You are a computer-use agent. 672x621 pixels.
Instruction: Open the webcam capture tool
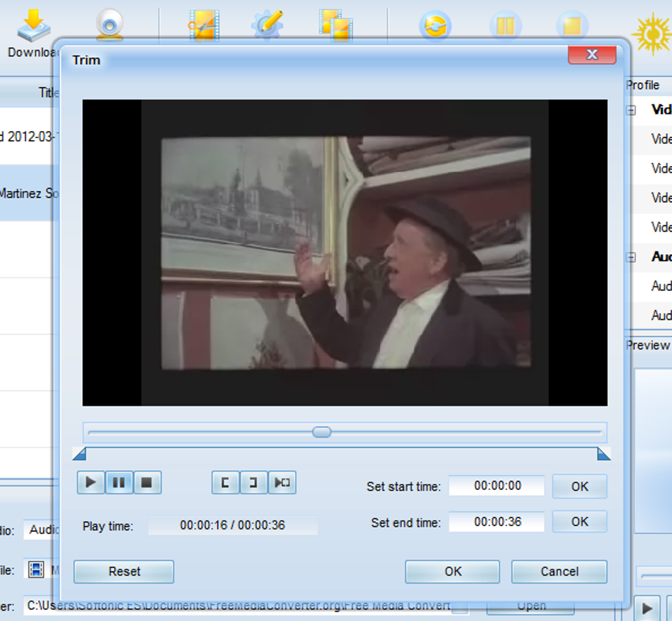110,25
